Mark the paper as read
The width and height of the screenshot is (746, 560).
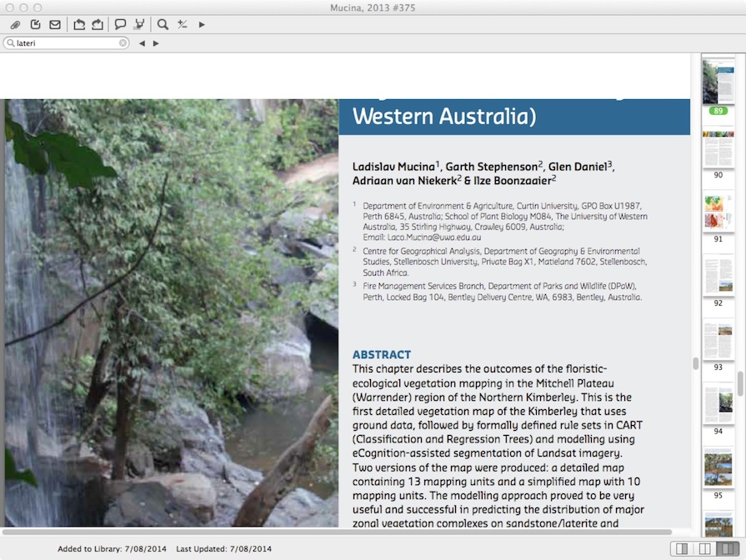[35, 24]
